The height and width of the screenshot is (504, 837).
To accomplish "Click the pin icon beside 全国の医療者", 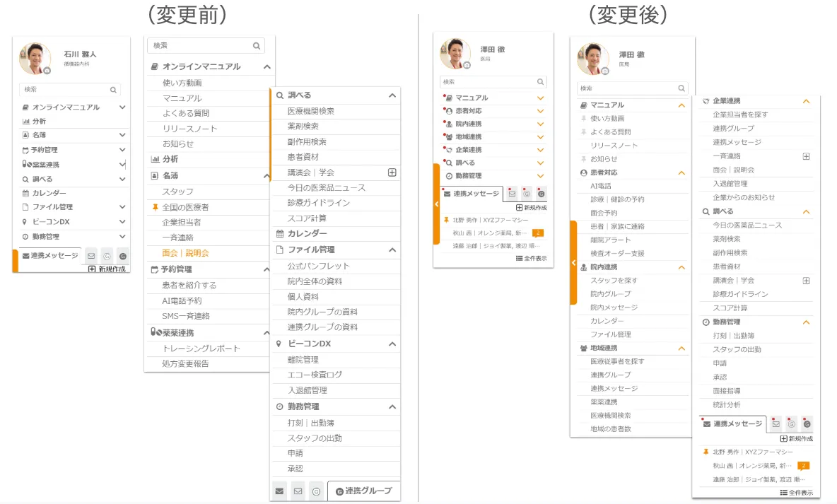I will coord(155,207).
